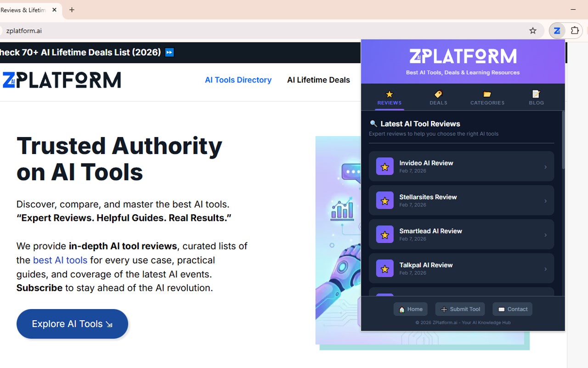Open the Invideo AI Review title
588x368 pixels.
426,163
